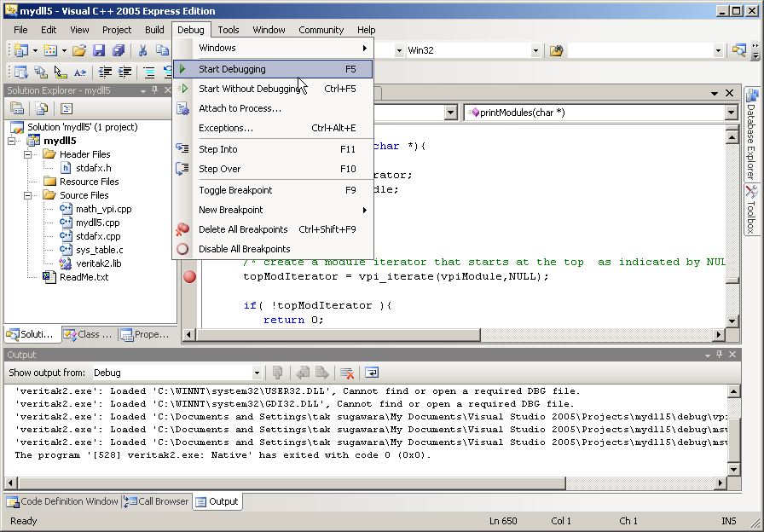The image size is (764, 532).
Task: Select math_vpi.cpp in Solution Explorer
Action: click(103, 209)
